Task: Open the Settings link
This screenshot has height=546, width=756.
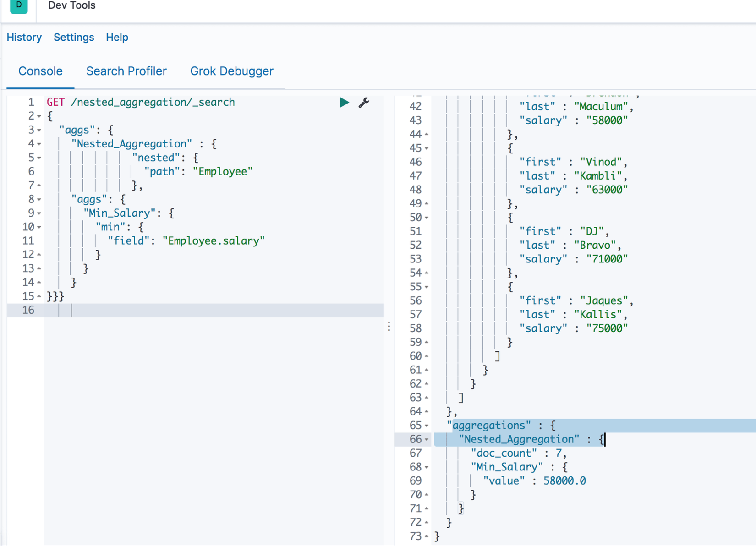Action: click(x=74, y=37)
